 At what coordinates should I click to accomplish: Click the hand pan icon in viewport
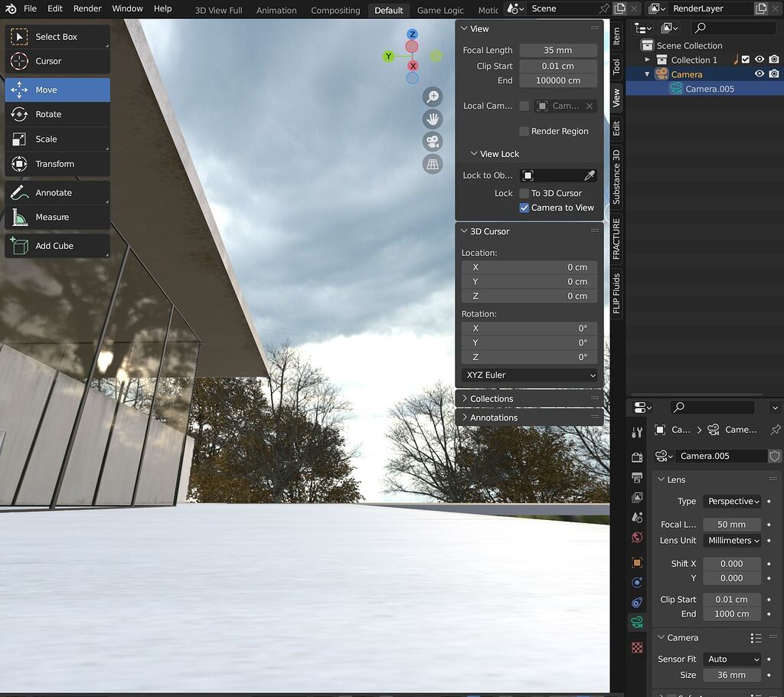point(433,119)
